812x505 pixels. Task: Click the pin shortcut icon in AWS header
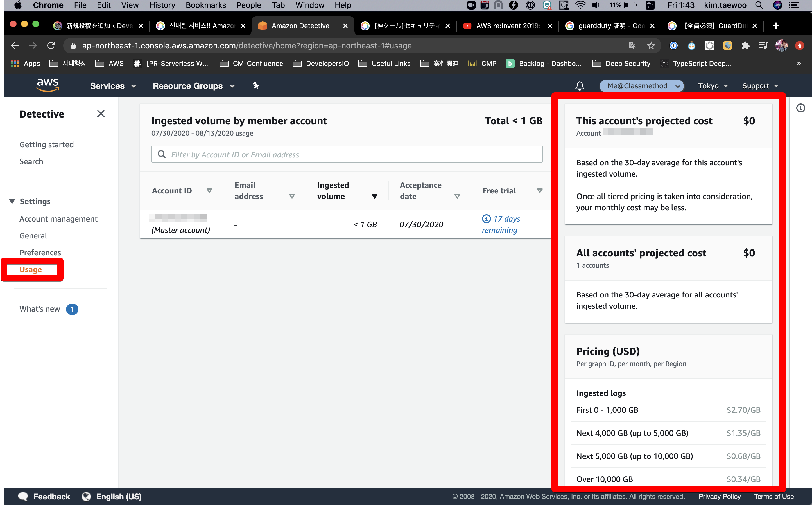tap(256, 85)
